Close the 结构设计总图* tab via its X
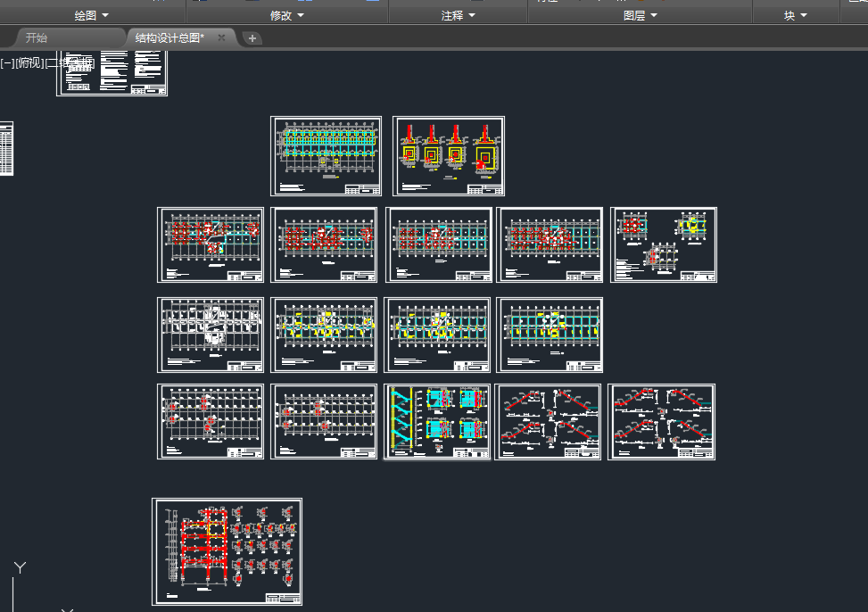The image size is (868, 612). click(221, 37)
